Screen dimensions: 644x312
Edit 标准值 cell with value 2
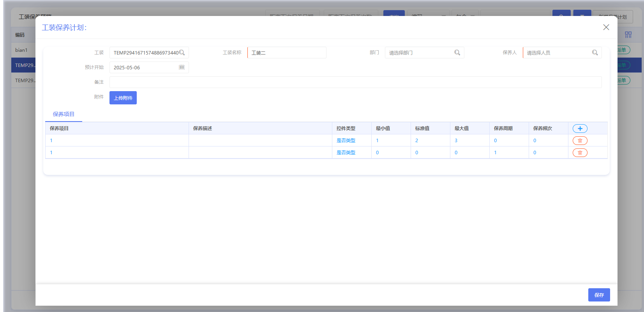(x=430, y=141)
